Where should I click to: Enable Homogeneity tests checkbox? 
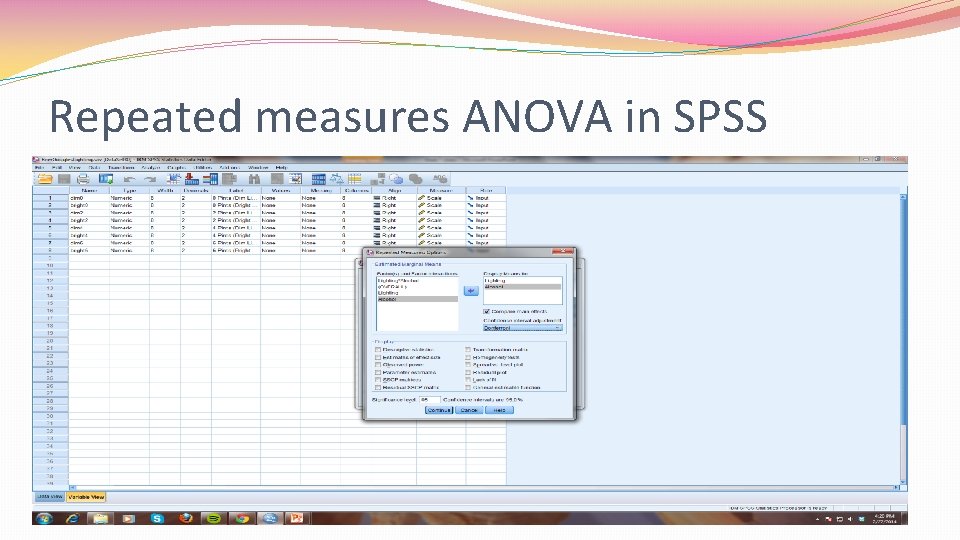tap(468, 357)
